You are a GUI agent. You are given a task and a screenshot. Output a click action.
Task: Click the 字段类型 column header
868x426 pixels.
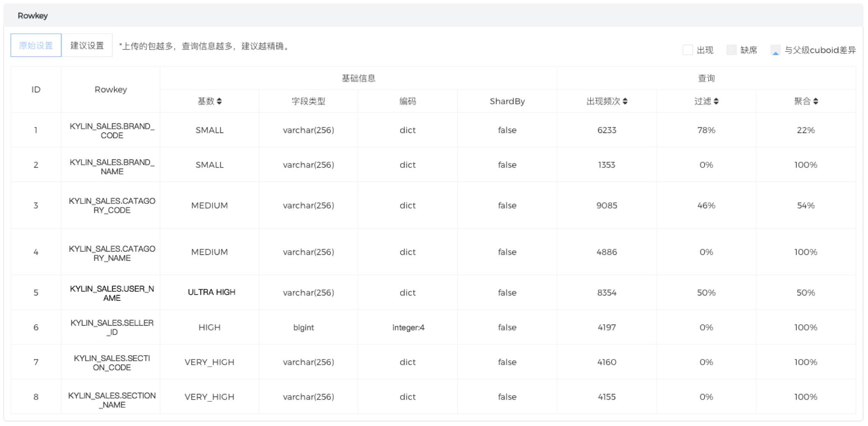[308, 101]
